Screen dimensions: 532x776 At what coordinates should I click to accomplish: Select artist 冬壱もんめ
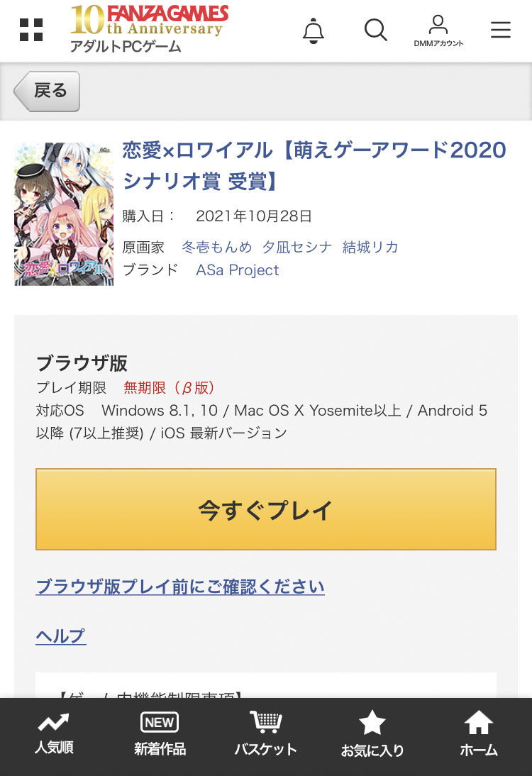point(216,247)
